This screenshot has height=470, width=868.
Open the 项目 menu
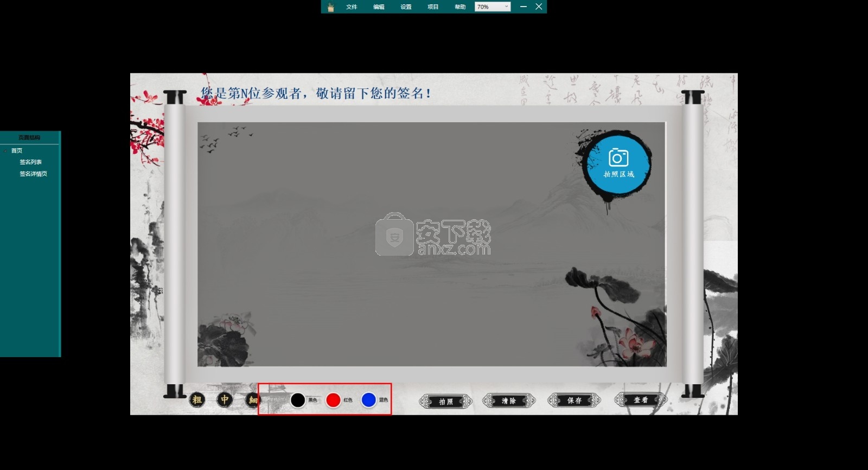click(x=433, y=7)
